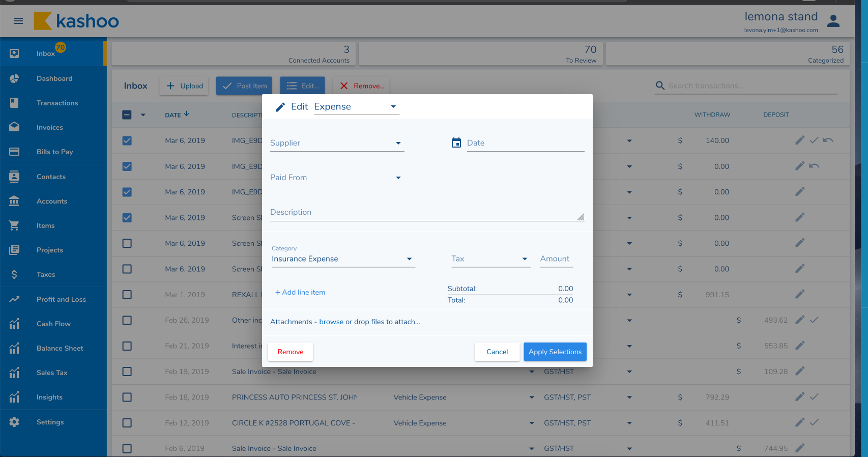Toggle the select-all checkbox in table header
Screen dimensions: 868x457
[127, 115]
